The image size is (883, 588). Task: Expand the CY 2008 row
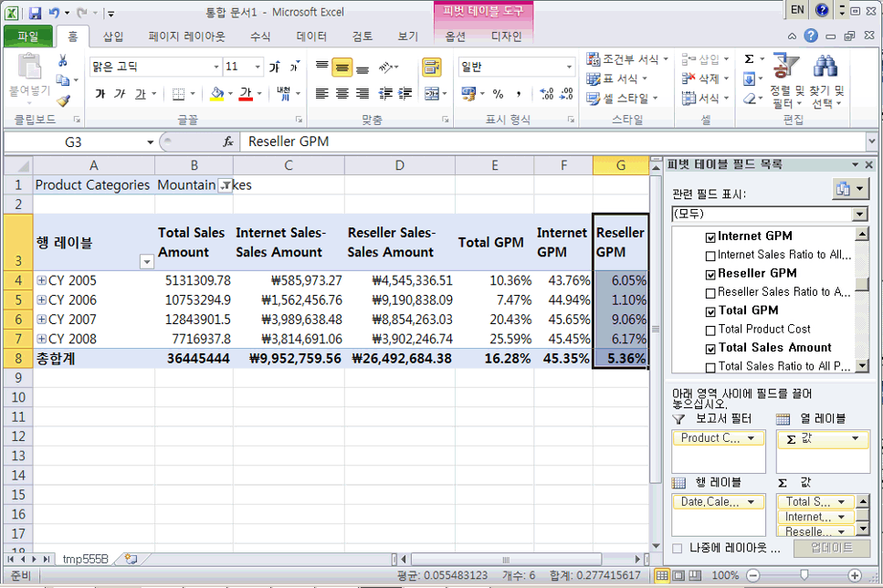pyautogui.click(x=41, y=339)
